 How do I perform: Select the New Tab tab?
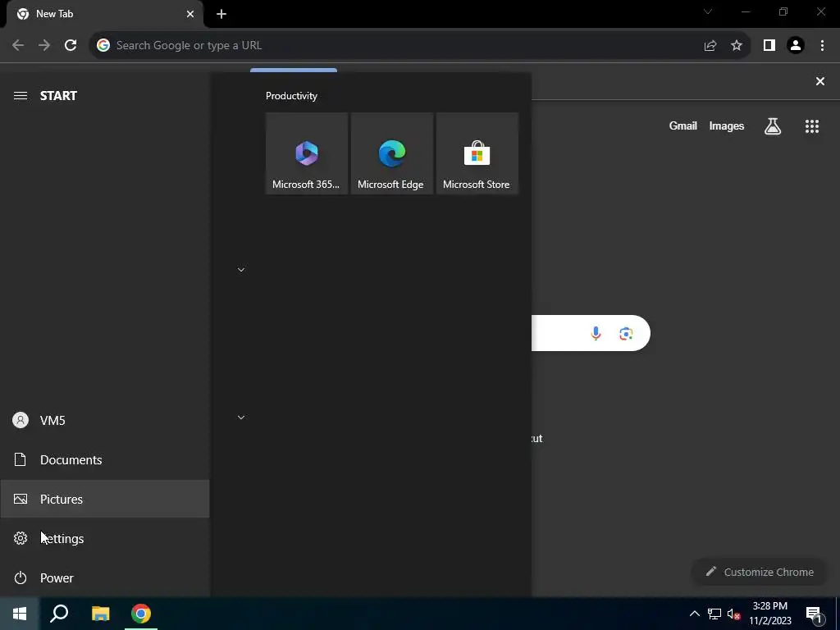coord(104,14)
